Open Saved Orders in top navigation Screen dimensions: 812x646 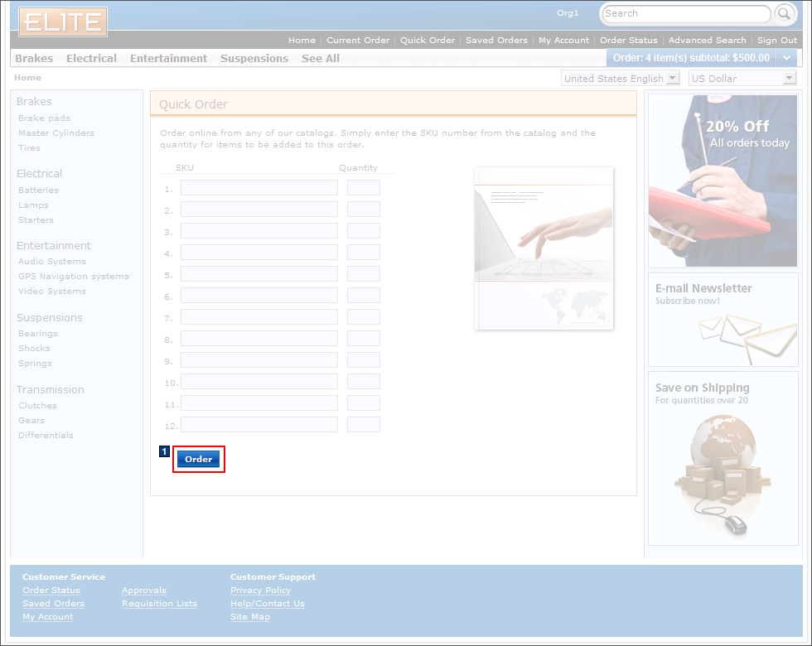tap(496, 40)
